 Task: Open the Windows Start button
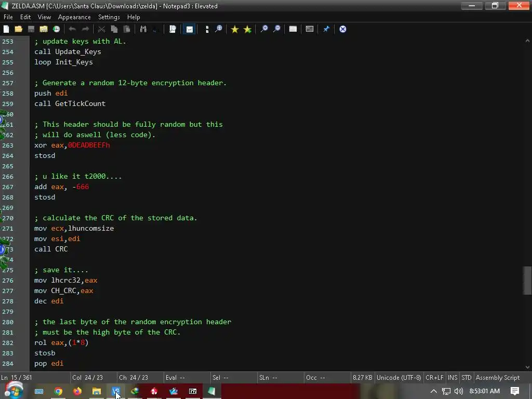[x=14, y=390]
